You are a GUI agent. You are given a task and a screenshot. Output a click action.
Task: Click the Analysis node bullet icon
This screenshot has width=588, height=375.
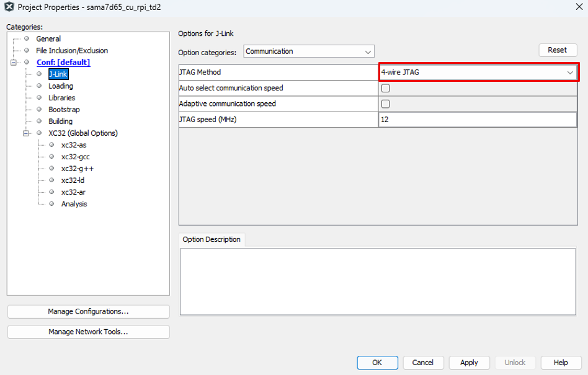point(51,204)
